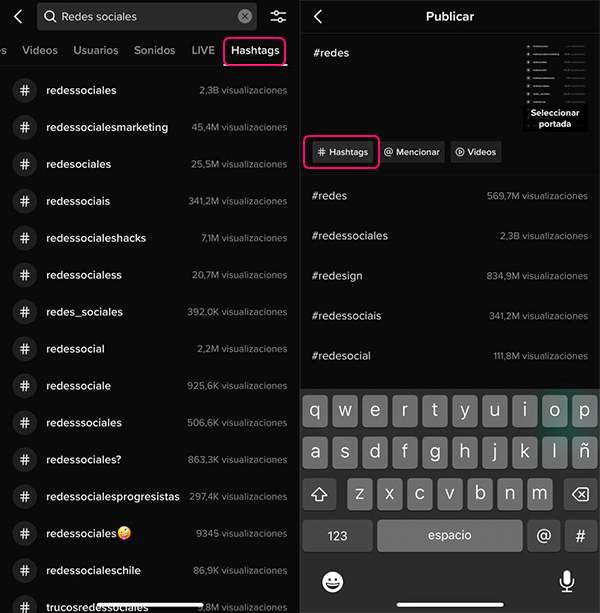Switch keyboard to 123 numeric mode
This screenshot has height=613, width=600.
coord(337,536)
